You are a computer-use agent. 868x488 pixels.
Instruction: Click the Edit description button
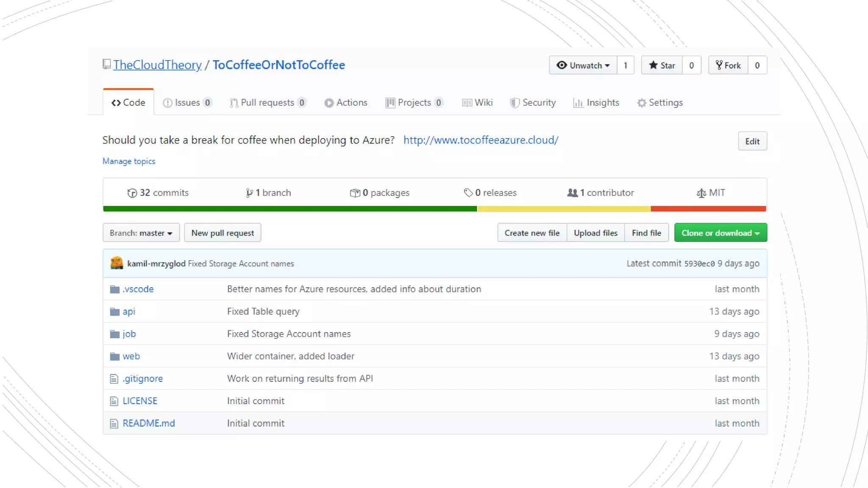[x=752, y=141]
